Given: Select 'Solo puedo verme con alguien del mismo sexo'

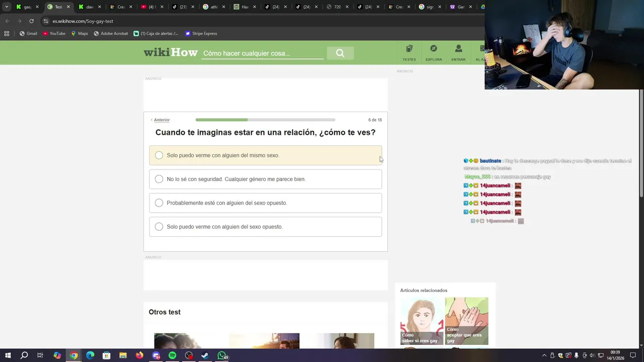Looking at the screenshot, I should pos(266,155).
